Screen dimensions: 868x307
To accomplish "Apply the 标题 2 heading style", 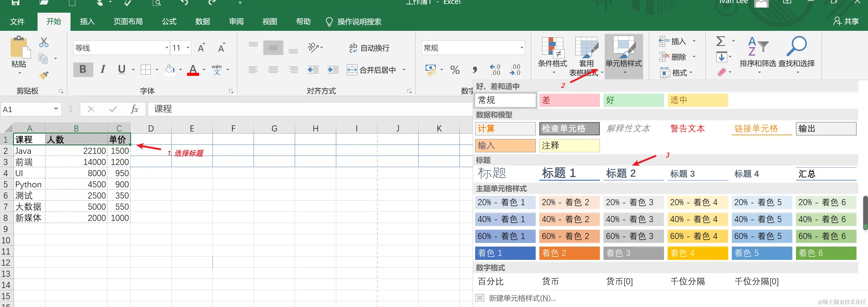I will [633, 173].
